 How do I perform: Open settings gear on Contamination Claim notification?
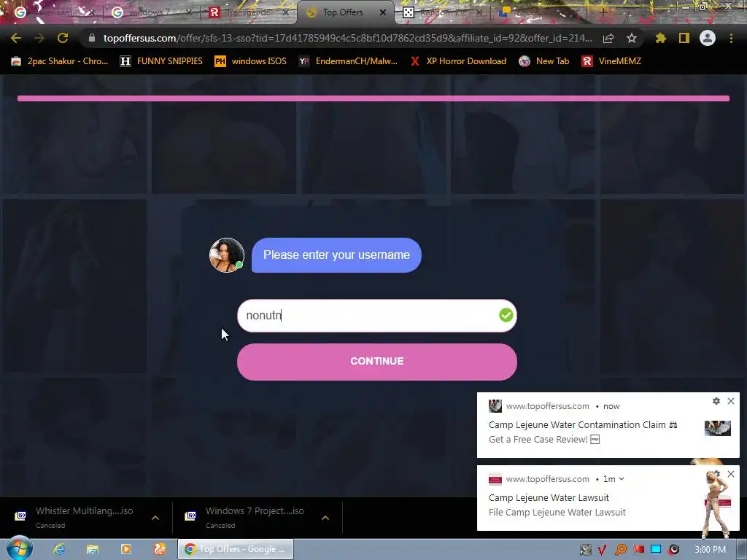tap(716, 401)
